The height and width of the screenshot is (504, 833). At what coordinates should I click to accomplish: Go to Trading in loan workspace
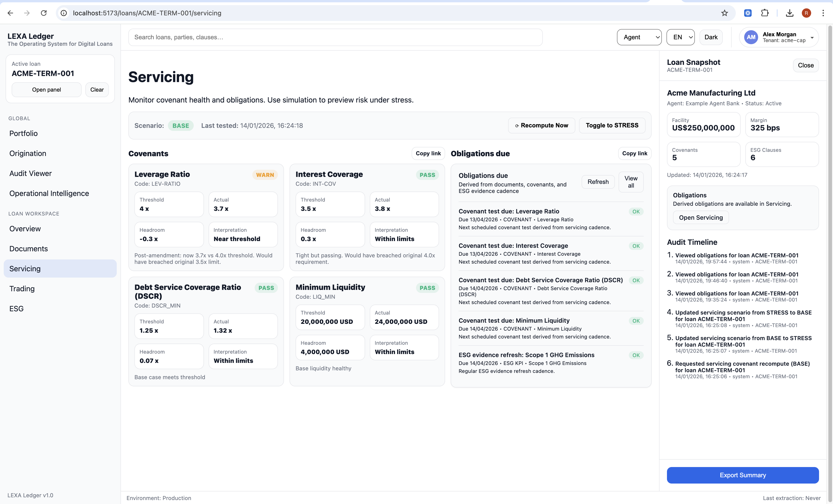[22, 289]
